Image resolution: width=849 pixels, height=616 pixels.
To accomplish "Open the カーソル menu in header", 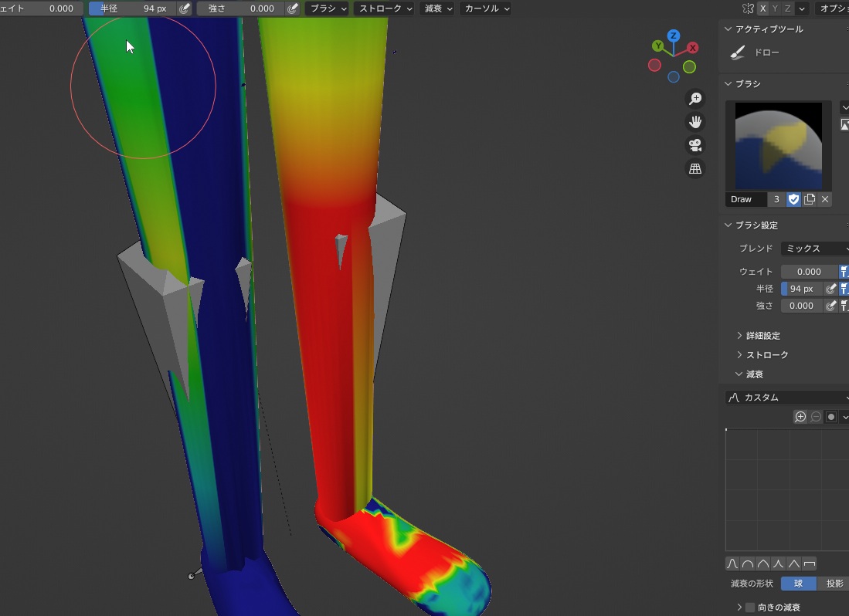I will click(486, 8).
